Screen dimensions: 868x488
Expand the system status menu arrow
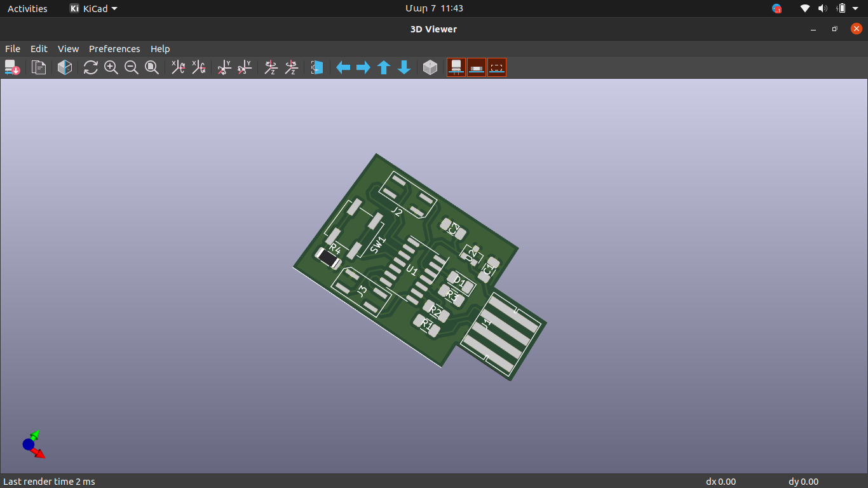tap(857, 9)
